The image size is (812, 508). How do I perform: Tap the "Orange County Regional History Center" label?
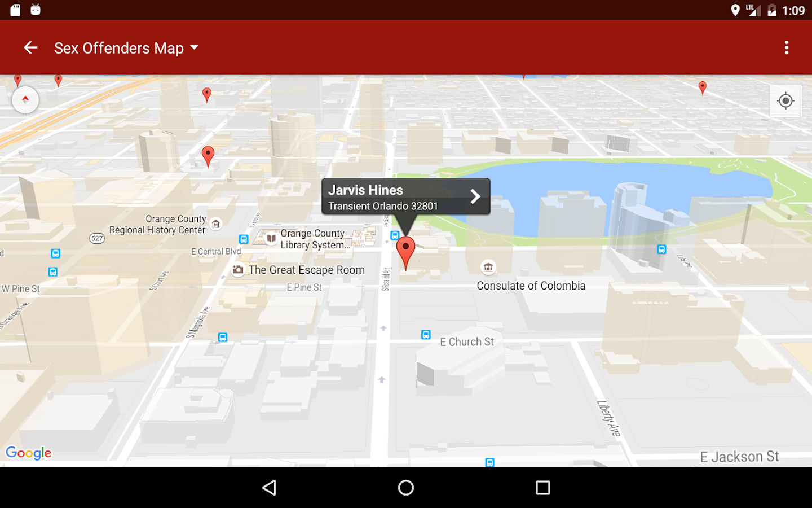pyautogui.click(x=158, y=225)
